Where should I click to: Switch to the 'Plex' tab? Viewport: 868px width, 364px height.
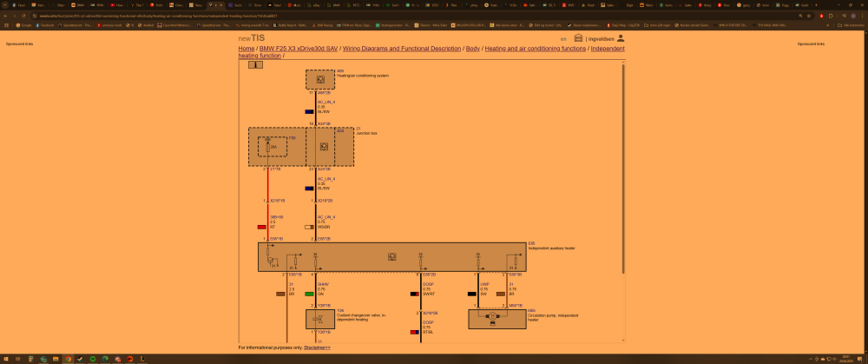451,5
